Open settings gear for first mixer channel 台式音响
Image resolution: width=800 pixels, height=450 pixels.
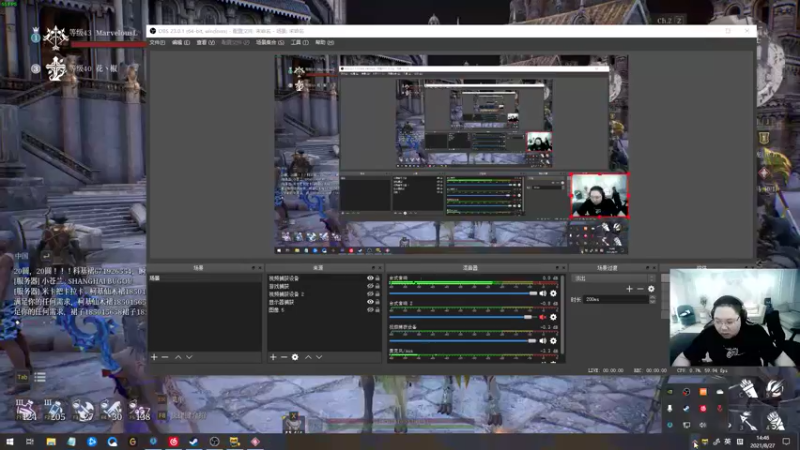[553, 293]
